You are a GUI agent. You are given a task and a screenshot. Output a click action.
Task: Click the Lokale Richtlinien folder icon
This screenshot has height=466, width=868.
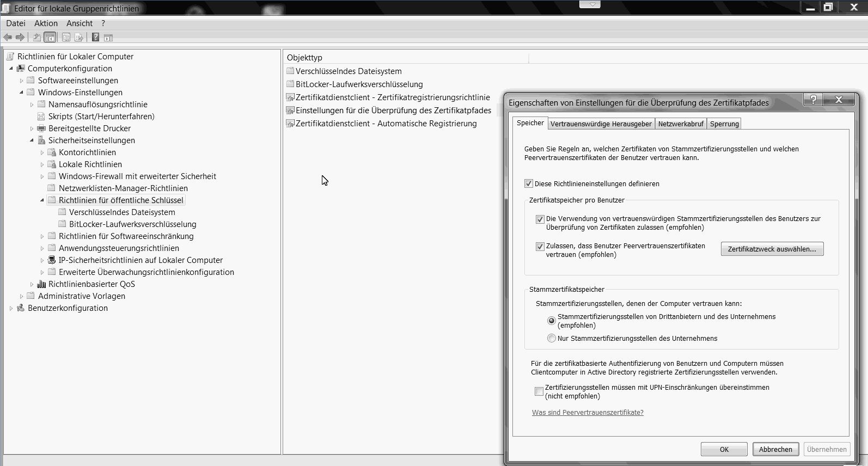point(52,164)
